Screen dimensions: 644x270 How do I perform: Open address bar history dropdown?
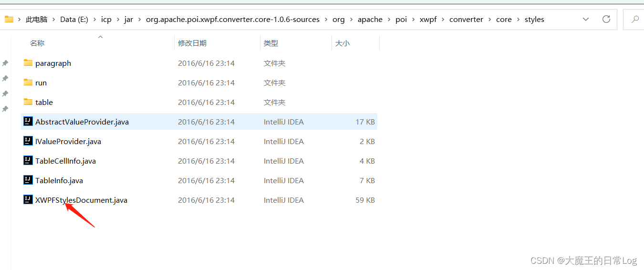click(x=586, y=19)
